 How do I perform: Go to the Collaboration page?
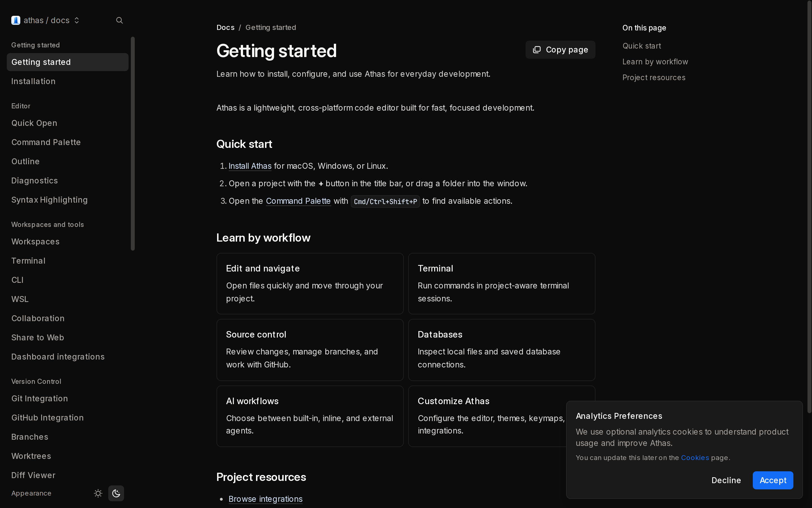click(x=67, y=318)
